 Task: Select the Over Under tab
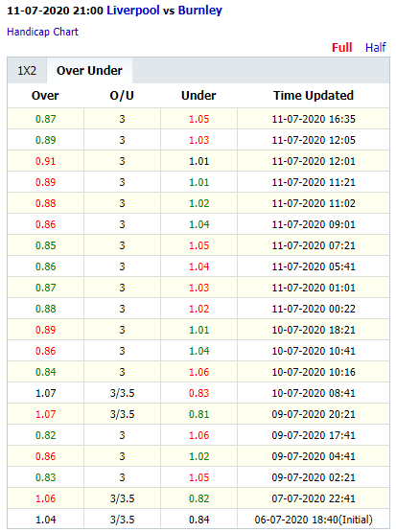coord(89,71)
